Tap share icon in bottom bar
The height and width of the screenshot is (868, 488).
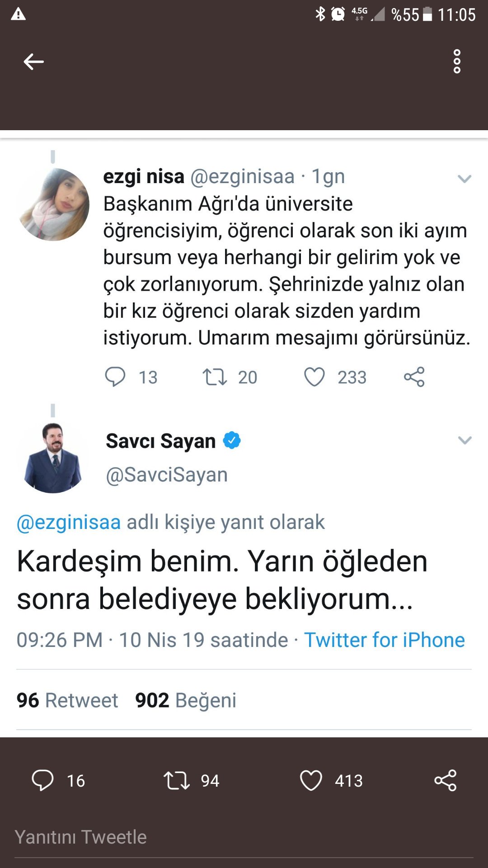[x=446, y=780]
